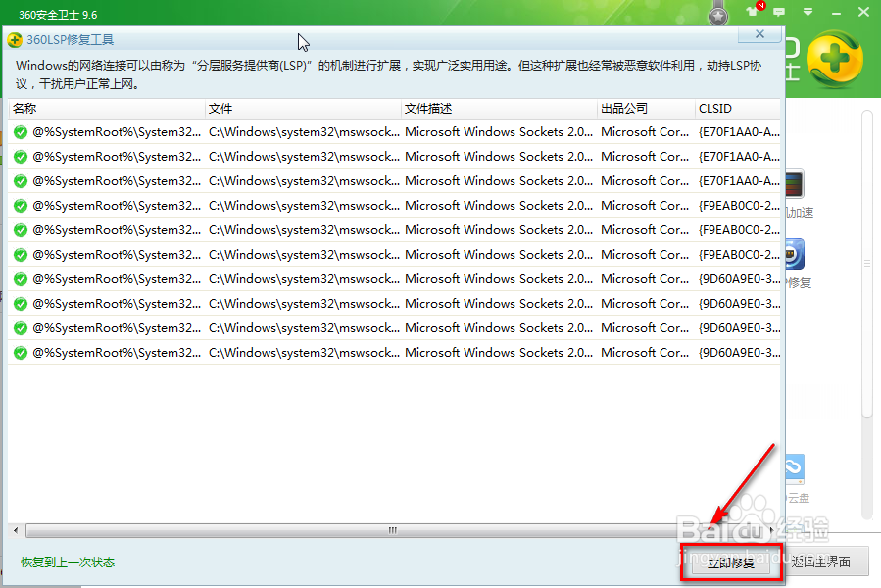The height and width of the screenshot is (588, 881).
Task: Open the medal icon in 360 title bar
Action: 718,15
